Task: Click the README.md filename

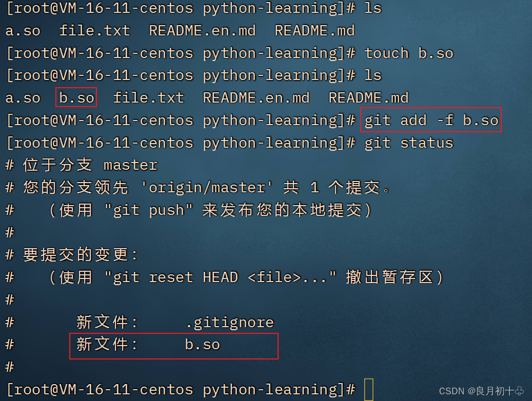Action: click(x=314, y=30)
